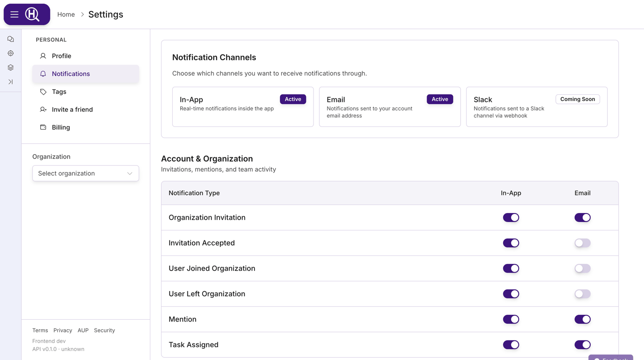This screenshot has width=644, height=360.
Task: Open the Select organization dropdown
Action: click(85, 173)
